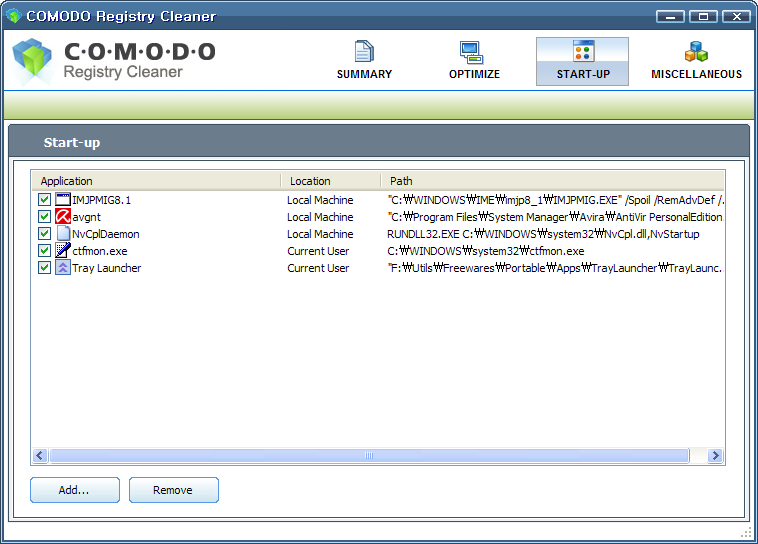Select the Tray Launcher application name
758x544 pixels.
(107, 268)
